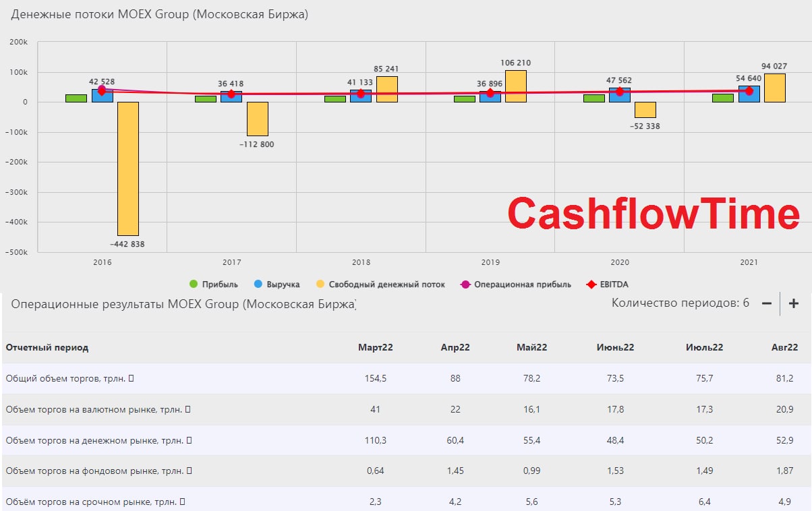The height and width of the screenshot is (511, 812).
Task: Open info icon next to Общий объем торгов
Action: pyautogui.click(x=131, y=379)
